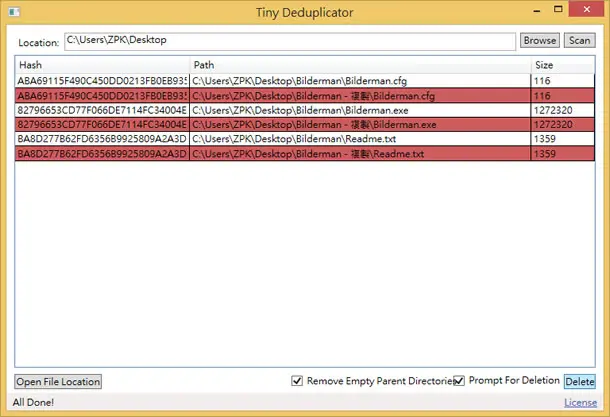Toggle Remove Empty Parent Directories checkbox
The height and width of the screenshot is (417, 610).
click(297, 380)
